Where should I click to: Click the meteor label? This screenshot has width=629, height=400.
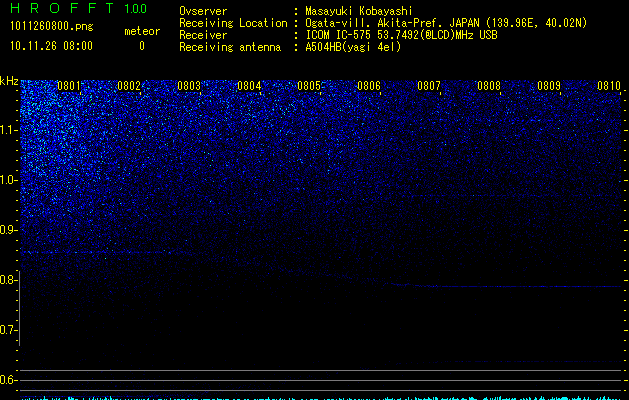pos(142,31)
